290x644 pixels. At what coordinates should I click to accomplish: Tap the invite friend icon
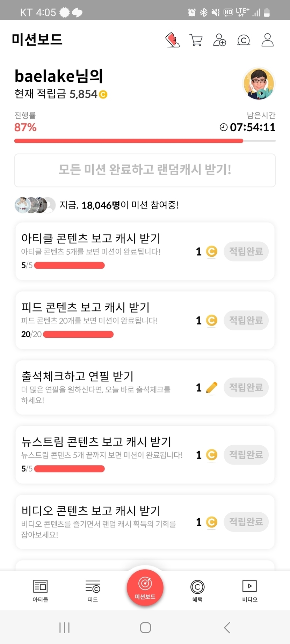click(x=219, y=40)
